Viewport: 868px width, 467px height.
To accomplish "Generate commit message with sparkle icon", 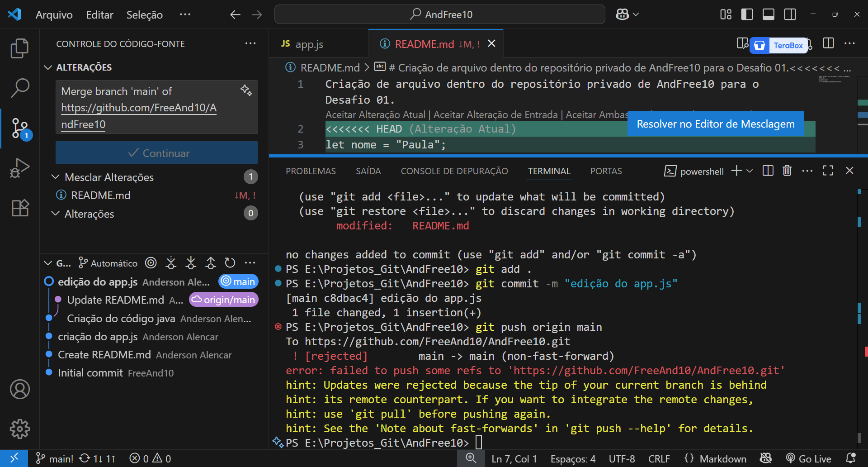I will (x=246, y=90).
